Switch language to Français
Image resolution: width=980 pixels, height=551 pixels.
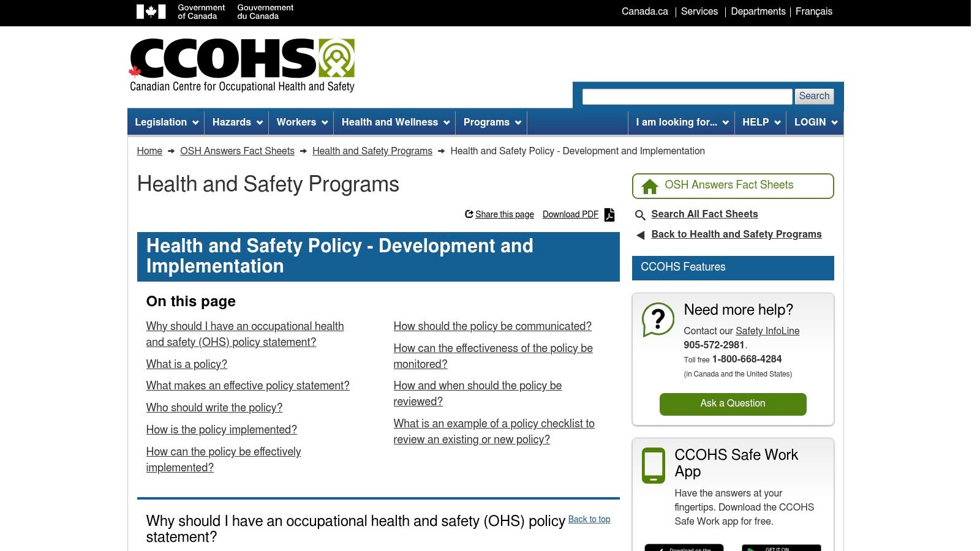(x=813, y=12)
